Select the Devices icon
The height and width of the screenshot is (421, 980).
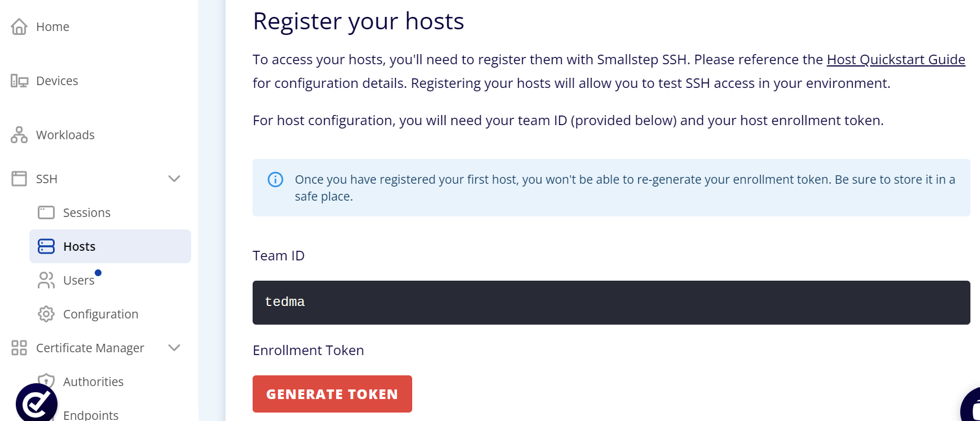19,81
